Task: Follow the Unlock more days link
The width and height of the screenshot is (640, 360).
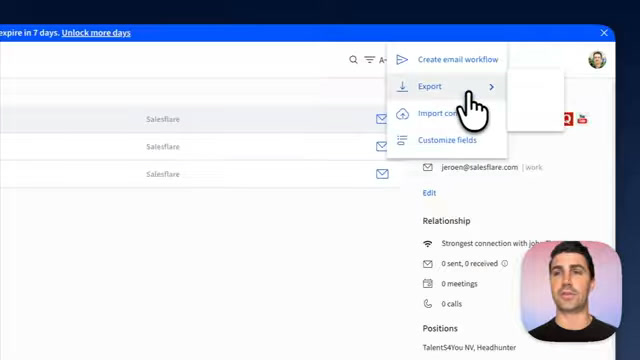Action: pos(96,33)
